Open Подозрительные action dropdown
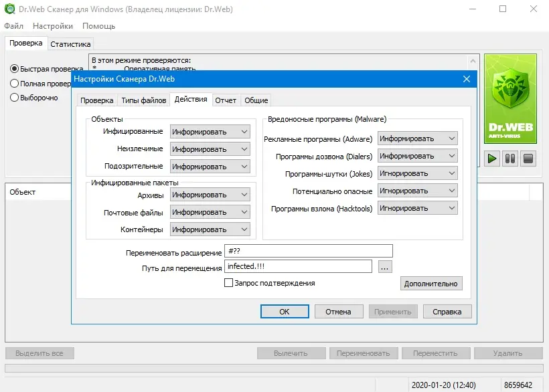 pyautogui.click(x=210, y=167)
